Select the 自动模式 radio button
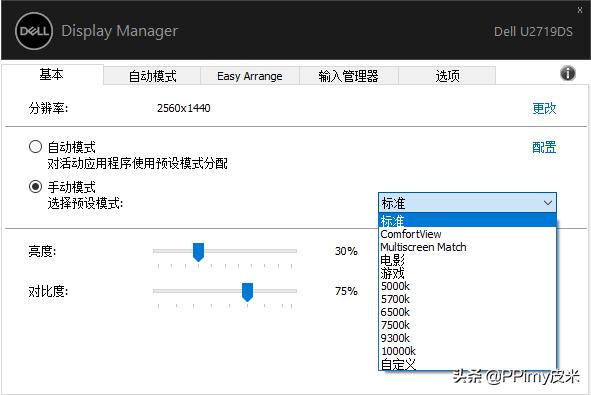This screenshot has width=591, height=395. pos(35,147)
